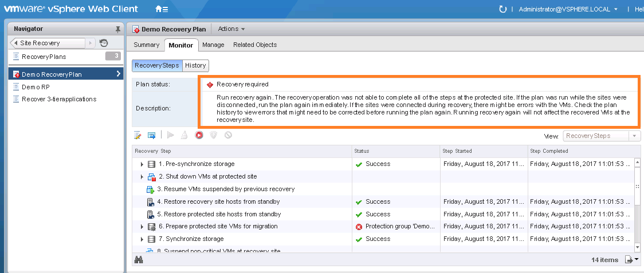Click the red Run Recovery icon
This screenshot has width=644, height=273.
199,134
